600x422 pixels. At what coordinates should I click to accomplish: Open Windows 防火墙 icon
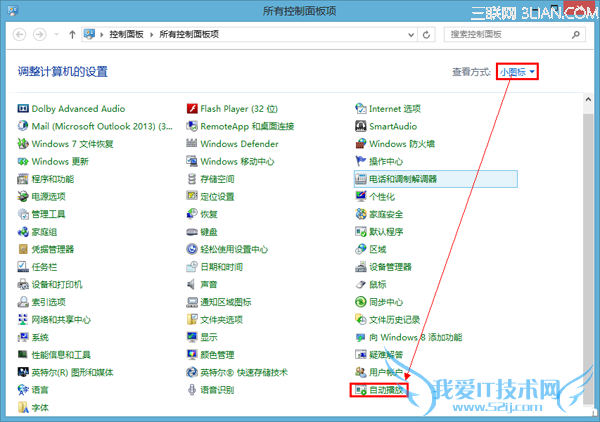(360, 144)
